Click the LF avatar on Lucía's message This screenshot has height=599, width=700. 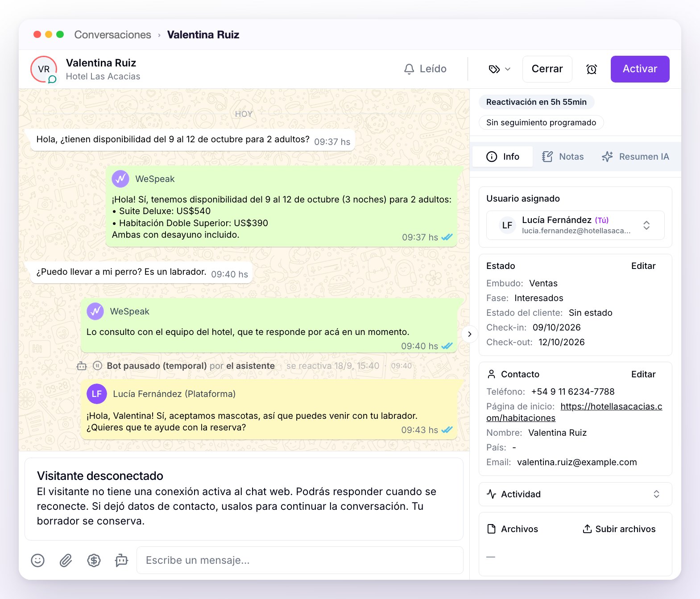point(97,394)
